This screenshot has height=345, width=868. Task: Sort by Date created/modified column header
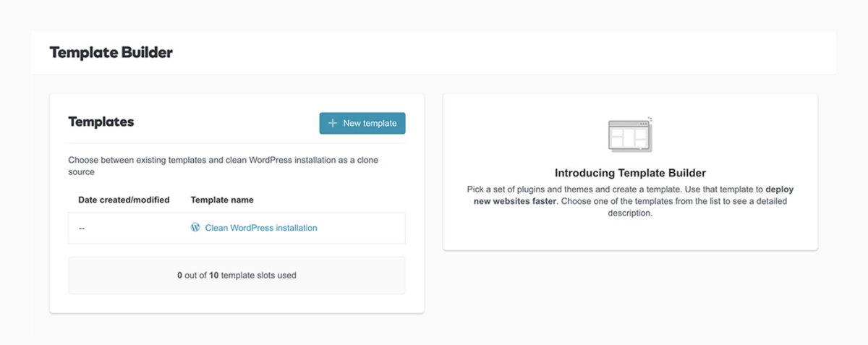pos(124,200)
